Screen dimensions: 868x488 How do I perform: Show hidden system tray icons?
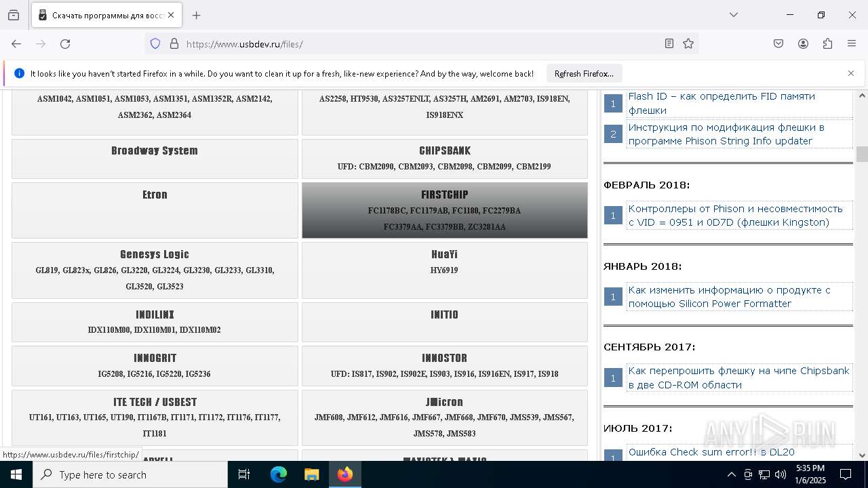[731, 474]
